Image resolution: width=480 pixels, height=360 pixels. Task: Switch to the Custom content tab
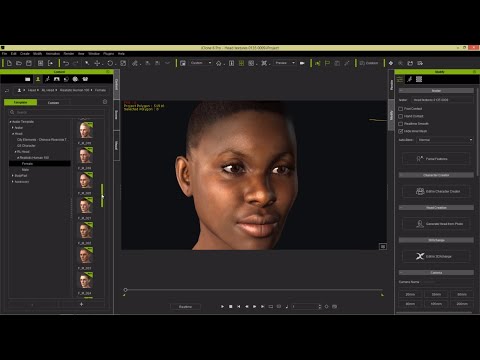coord(53,103)
